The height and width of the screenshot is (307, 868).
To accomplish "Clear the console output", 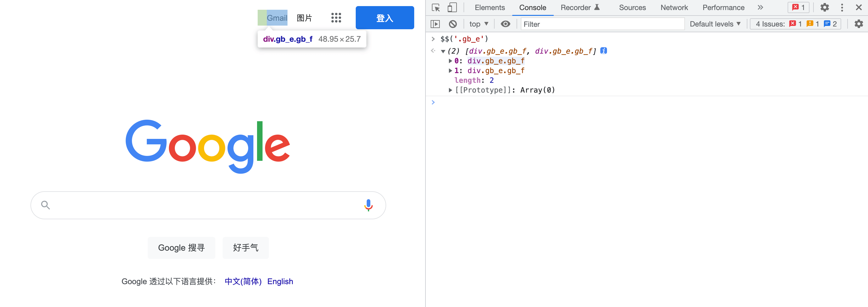I will click(x=453, y=24).
